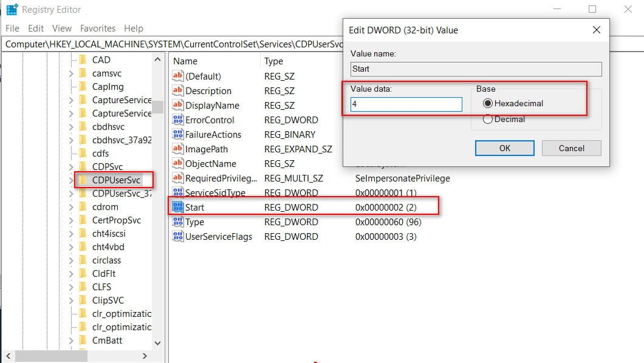This screenshot has width=644, height=363.
Task: Select the Type DWORD icon
Action: click(x=177, y=222)
